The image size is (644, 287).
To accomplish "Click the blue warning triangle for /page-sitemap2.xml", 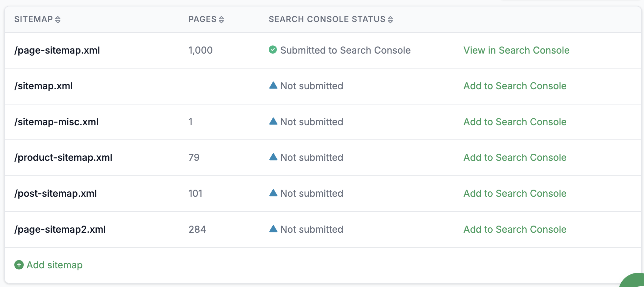I will (x=273, y=229).
